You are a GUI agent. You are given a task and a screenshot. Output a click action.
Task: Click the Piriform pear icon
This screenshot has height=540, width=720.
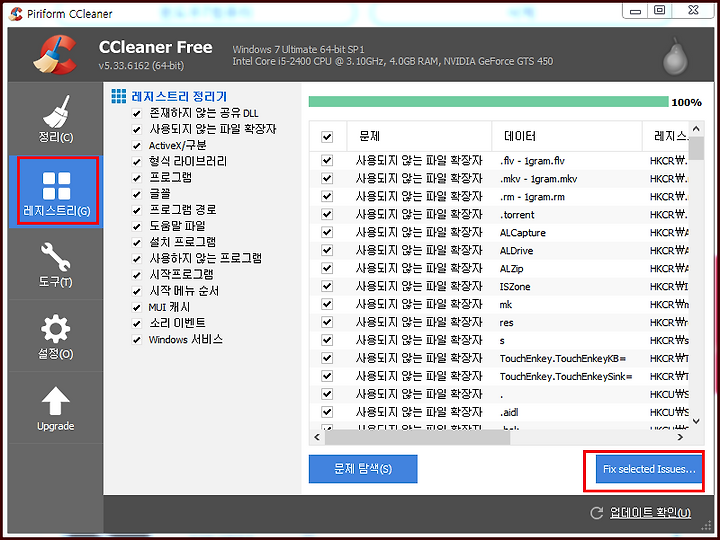point(675,56)
